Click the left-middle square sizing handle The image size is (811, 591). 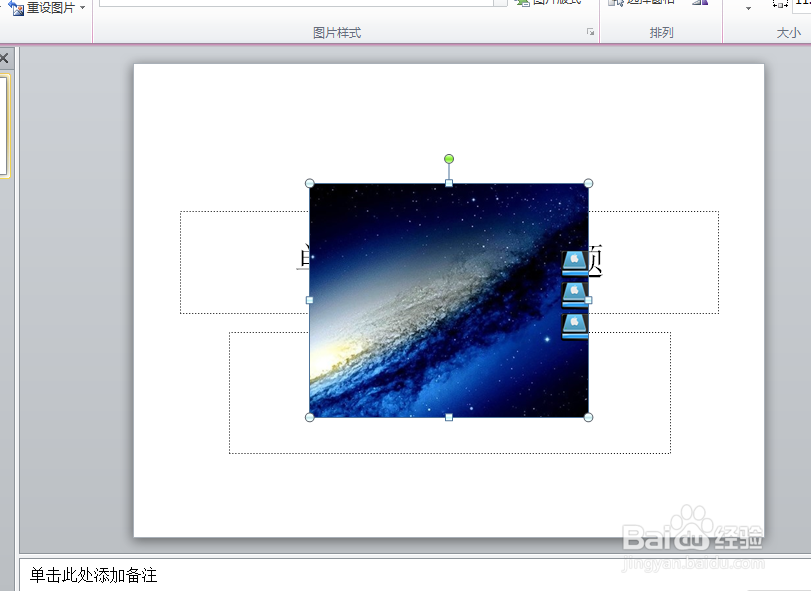(309, 300)
